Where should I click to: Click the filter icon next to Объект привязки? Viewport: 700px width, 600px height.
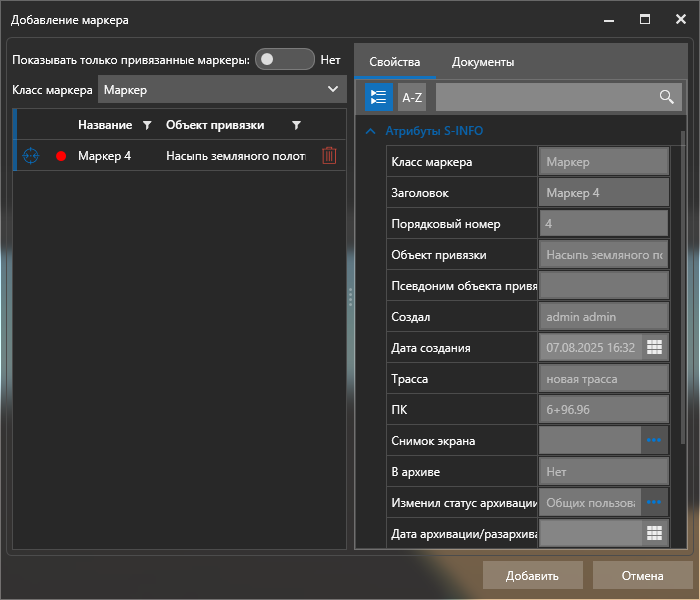point(296,125)
